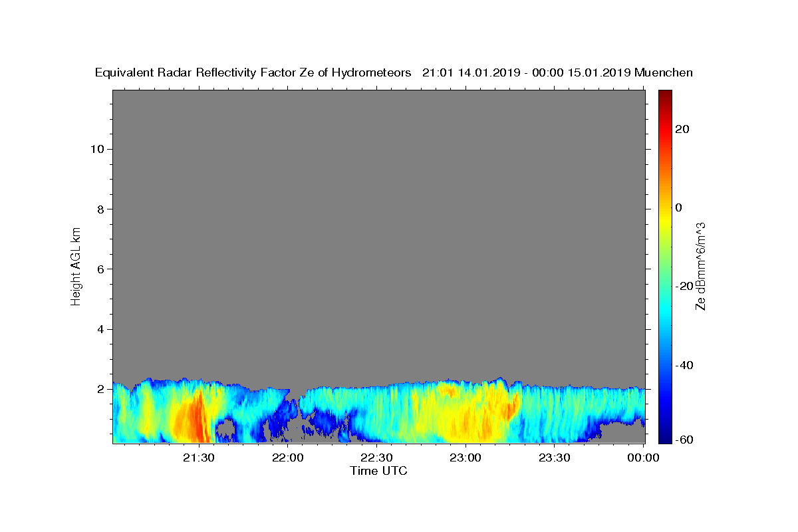Click the 22:30 time tick label
Image resolution: width=798 pixels, height=532 pixels.
pyautogui.click(x=376, y=458)
